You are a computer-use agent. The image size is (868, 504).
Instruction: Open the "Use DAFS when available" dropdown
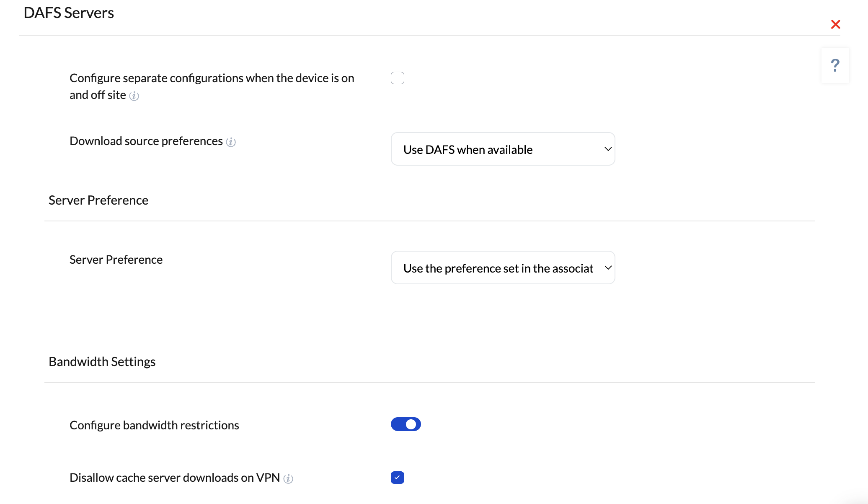click(503, 149)
